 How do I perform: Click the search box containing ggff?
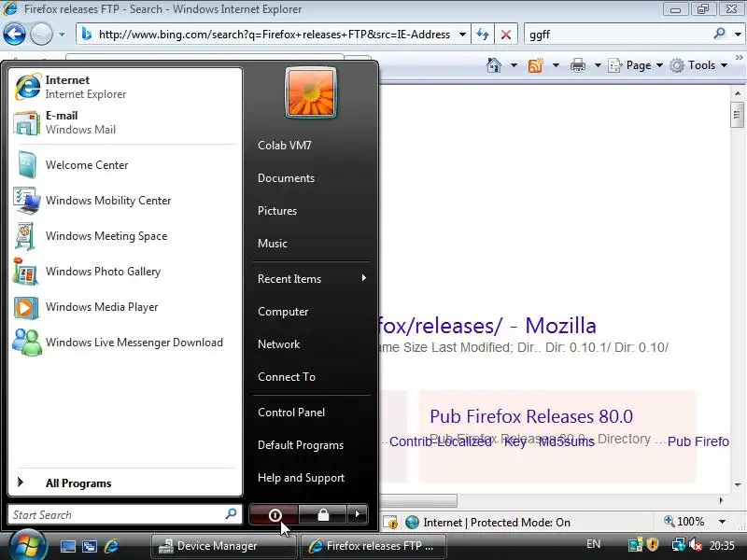click(x=617, y=35)
